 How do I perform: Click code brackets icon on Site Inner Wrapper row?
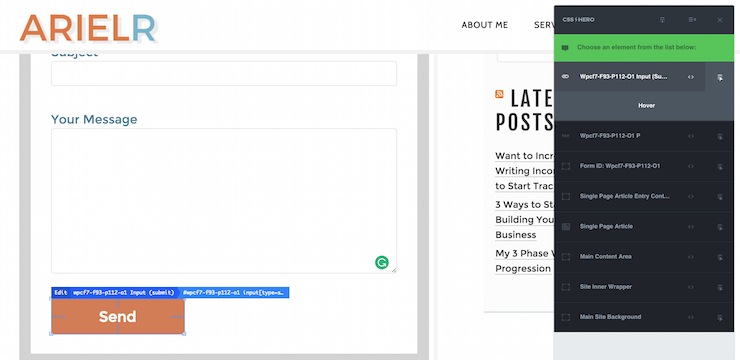point(691,287)
